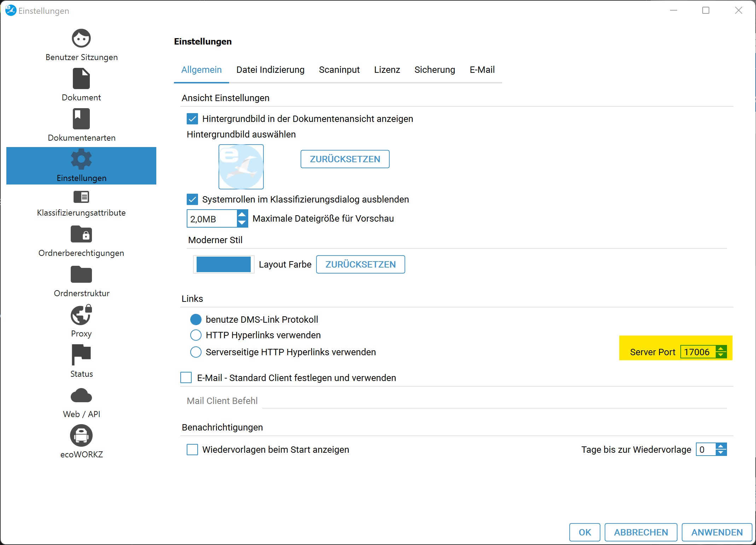The width and height of the screenshot is (756, 545).
Task: Enable Wiedervorlagen beim Start anzeigen
Action: (x=192, y=450)
